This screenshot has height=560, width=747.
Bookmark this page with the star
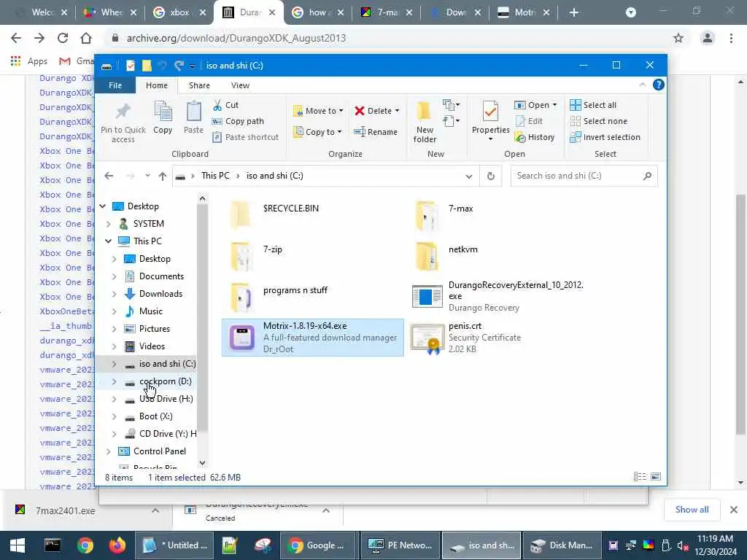(x=678, y=38)
